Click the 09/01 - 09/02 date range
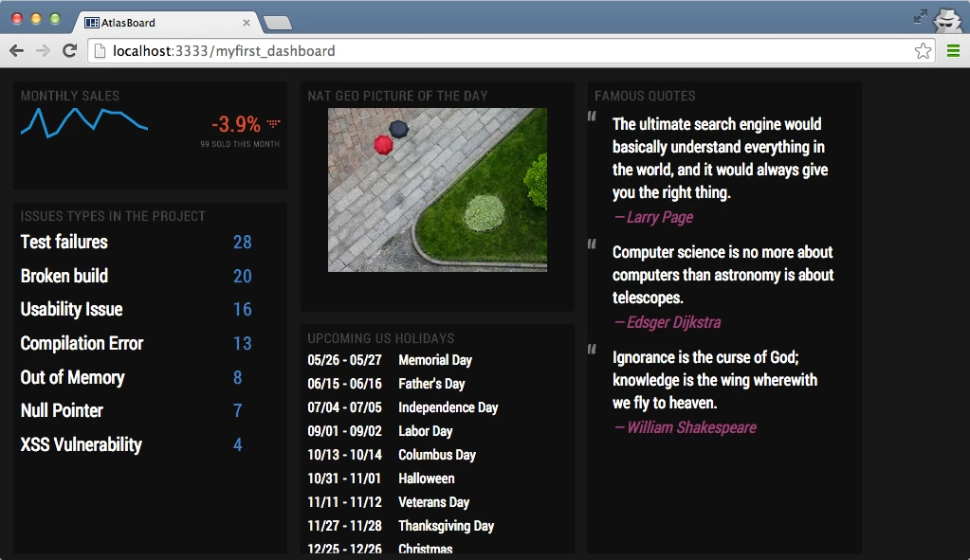The height and width of the screenshot is (560, 970). (344, 431)
